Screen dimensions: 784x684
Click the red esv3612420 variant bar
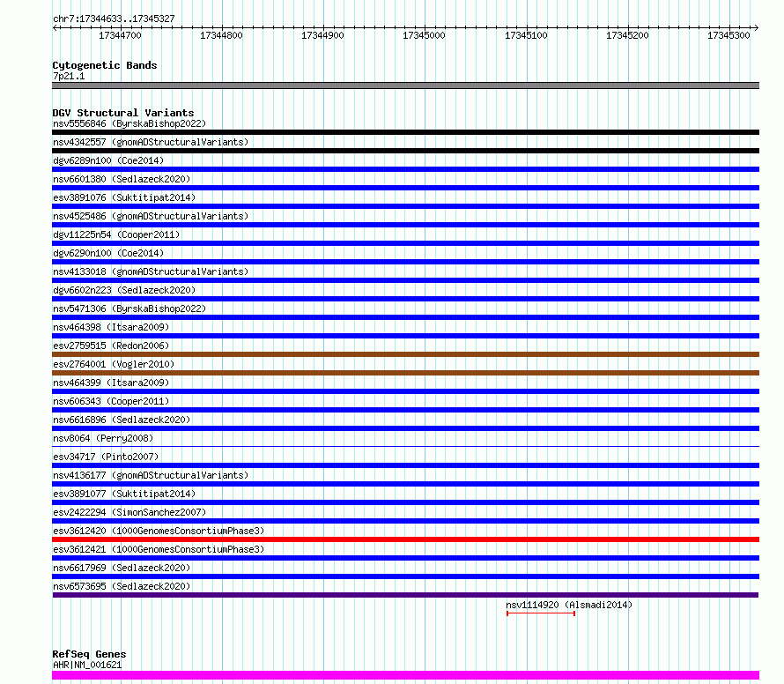(405, 539)
